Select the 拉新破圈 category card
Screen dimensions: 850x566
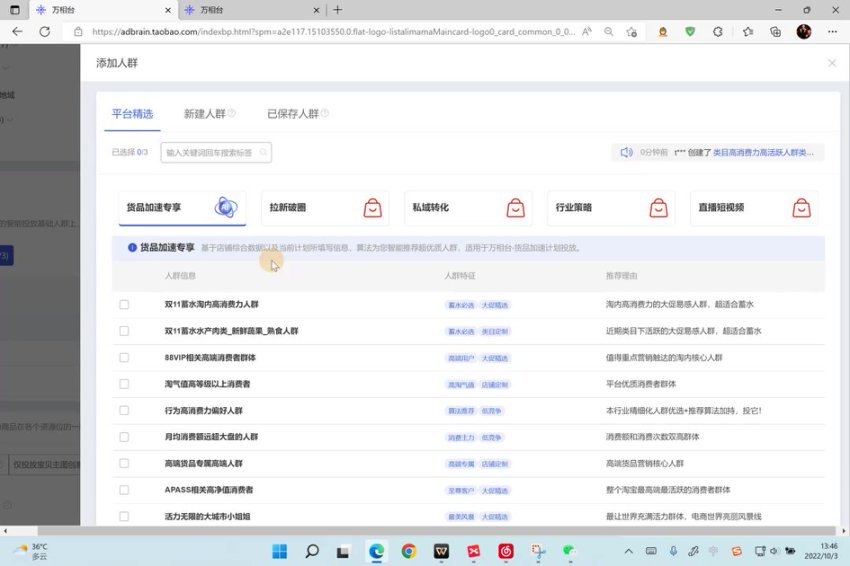click(x=324, y=208)
